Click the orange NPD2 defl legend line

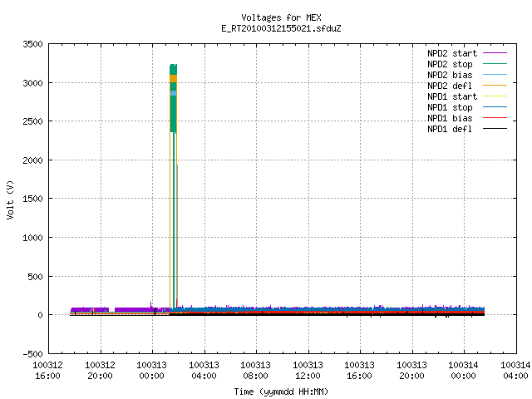[495, 86]
